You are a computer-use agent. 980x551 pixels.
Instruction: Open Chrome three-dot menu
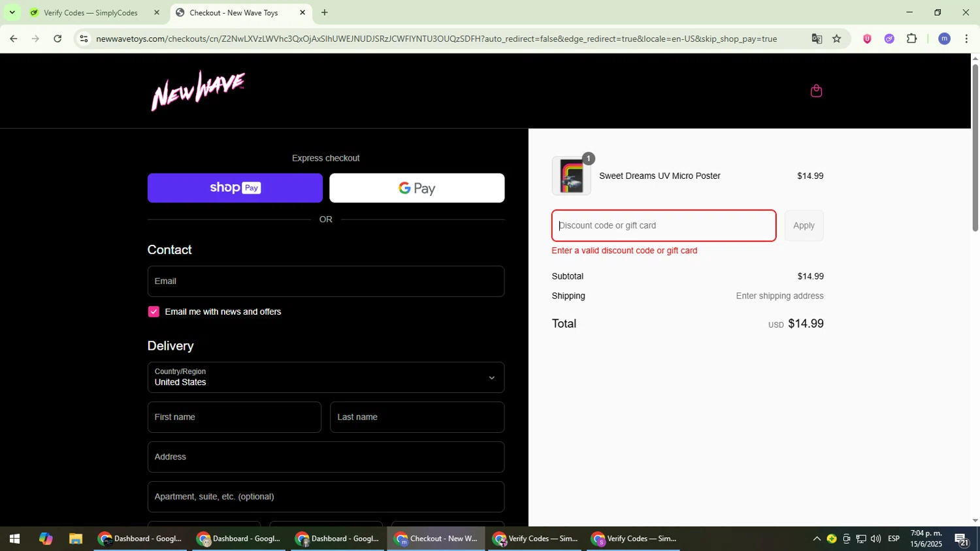click(966, 39)
